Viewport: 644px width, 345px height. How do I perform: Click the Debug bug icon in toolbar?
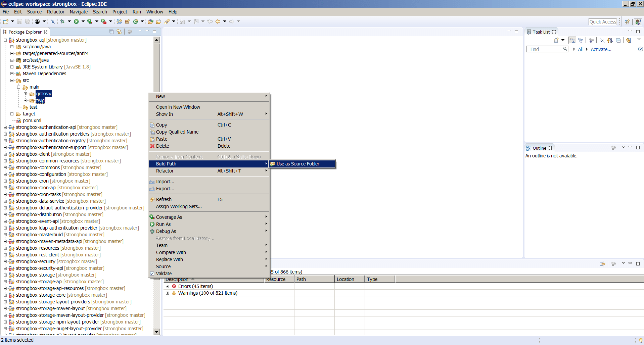click(x=62, y=21)
